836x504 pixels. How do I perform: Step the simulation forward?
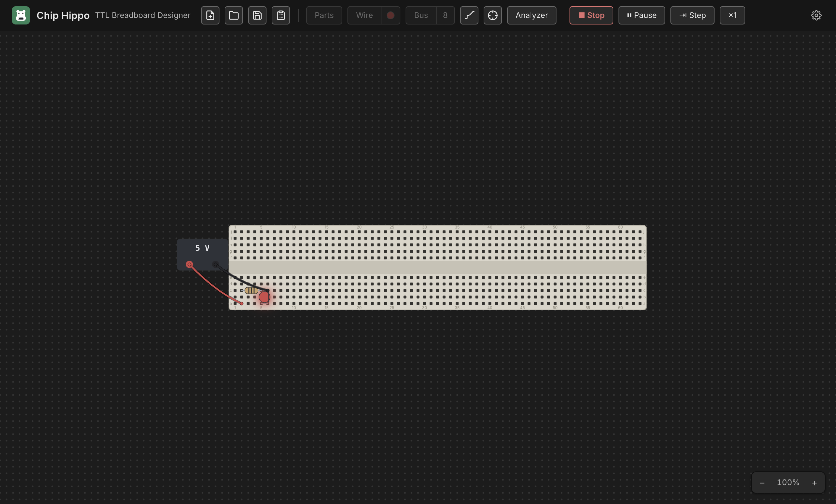point(693,15)
